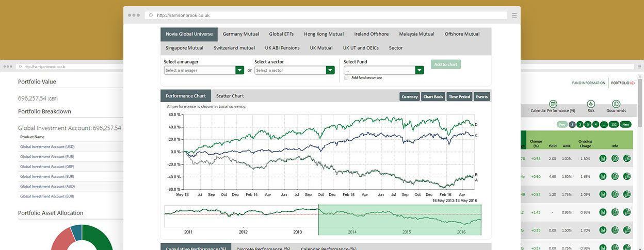This screenshot has height=250, width=644.
Task: Expand the 'Select a manager' dropdown
Action: [x=240, y=70]
